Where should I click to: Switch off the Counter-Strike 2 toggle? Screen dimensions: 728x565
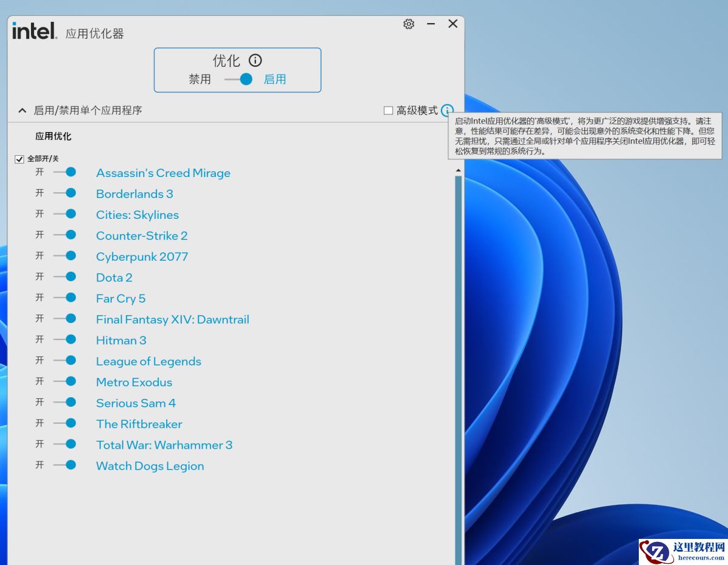click(64, 235)
